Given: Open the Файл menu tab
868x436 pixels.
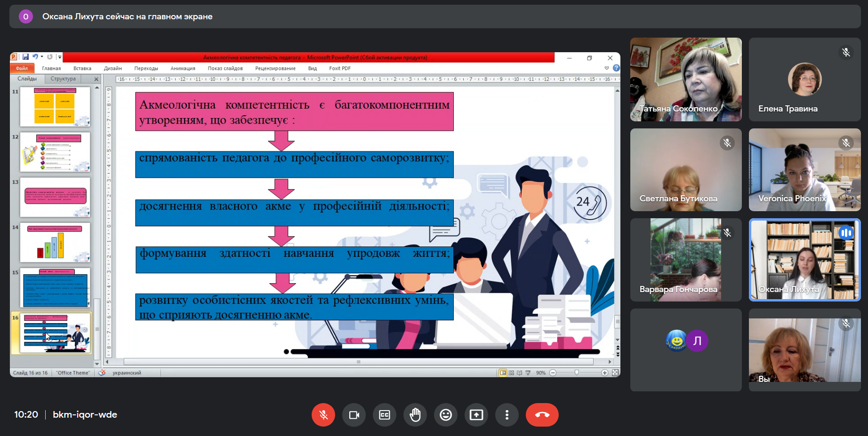Looking at the screenshot, I should [22, 68].
